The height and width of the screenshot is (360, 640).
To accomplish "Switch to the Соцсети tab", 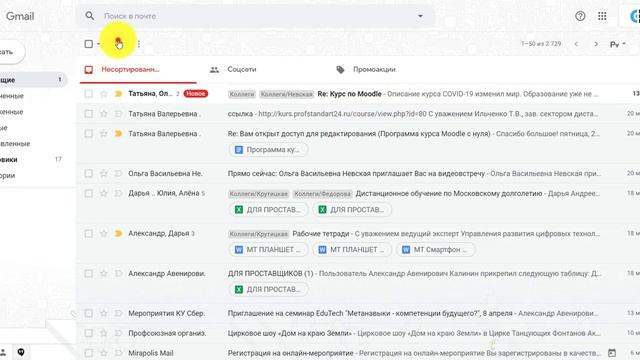I will pyautogui.click(x=242, y=69).
